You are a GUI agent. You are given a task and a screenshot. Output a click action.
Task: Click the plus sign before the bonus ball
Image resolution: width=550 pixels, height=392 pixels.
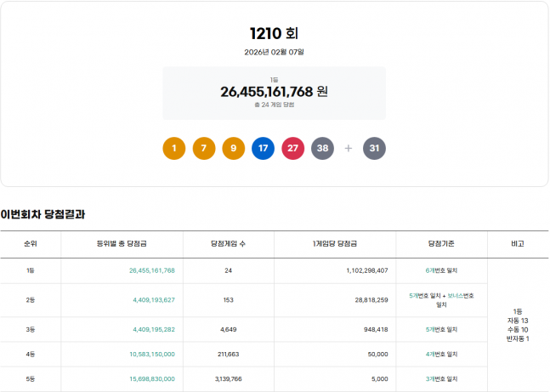[349, 148]
